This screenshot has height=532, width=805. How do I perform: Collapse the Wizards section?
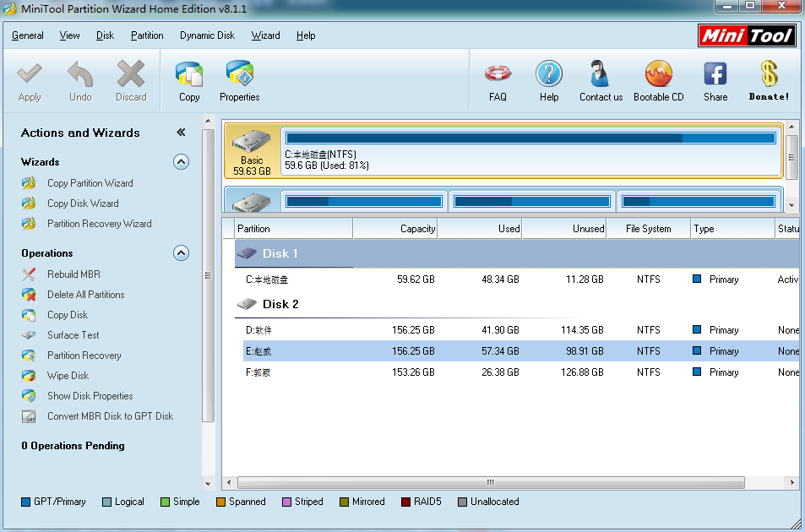[x=181, y=162]
